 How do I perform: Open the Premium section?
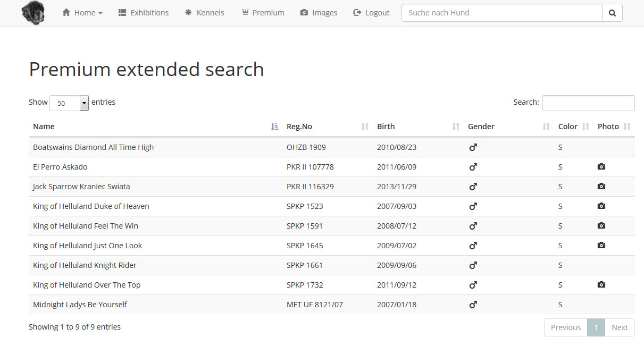(x=263, y=13)
